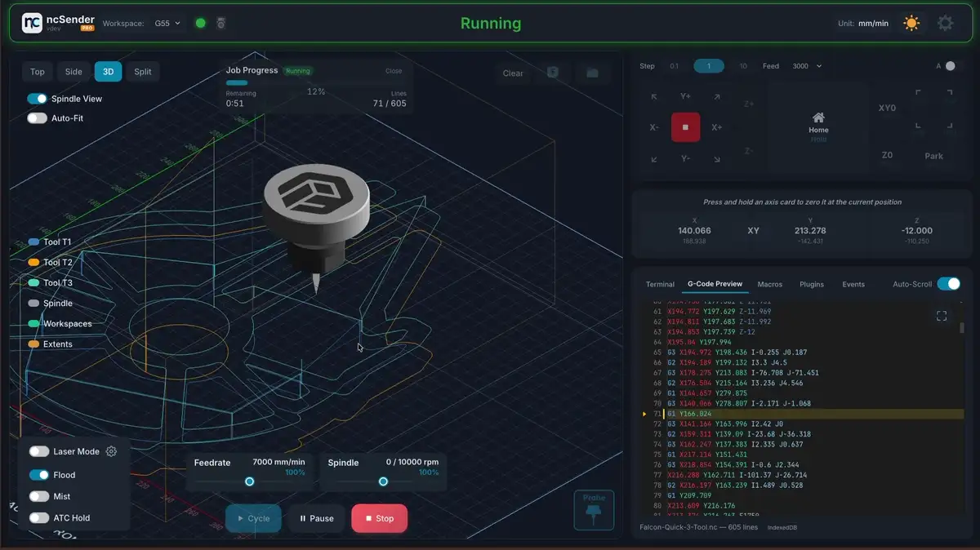Click the lock icon beside the status dot
Image resolution: width=980 pixels, height=550 pixels.
tap(220, 24)
